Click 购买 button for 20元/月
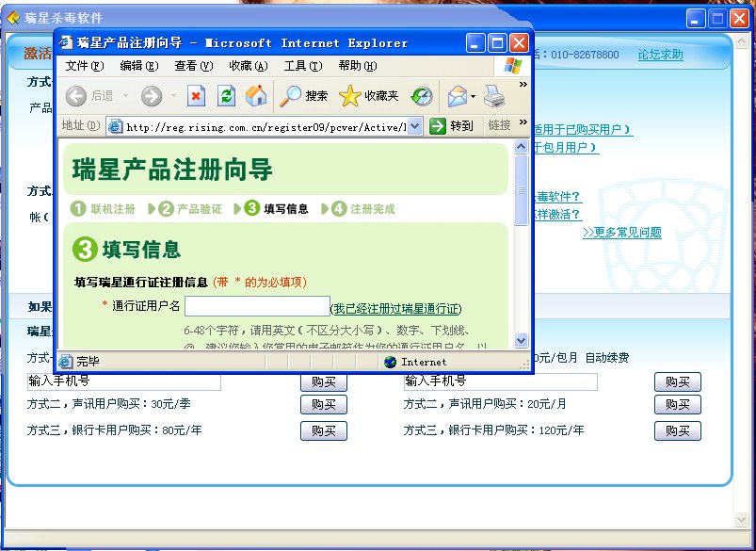The width and height of the screenshot is (756, 551). point(678,404)
